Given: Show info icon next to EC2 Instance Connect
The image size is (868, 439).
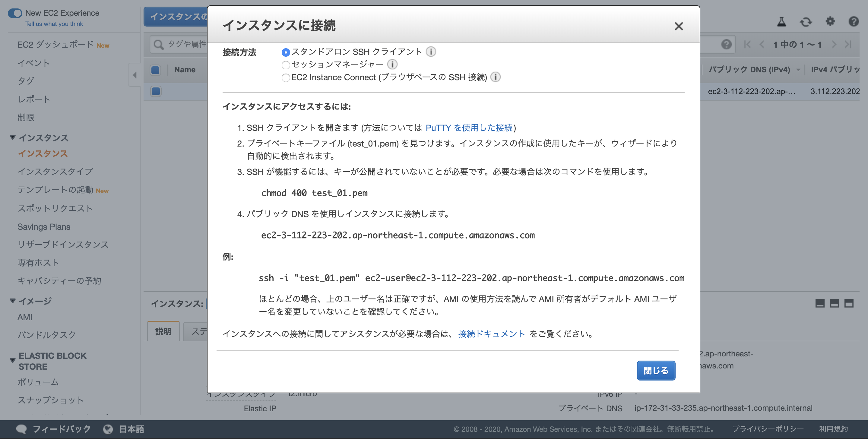Looking at the screenshot, I should 495,77.
